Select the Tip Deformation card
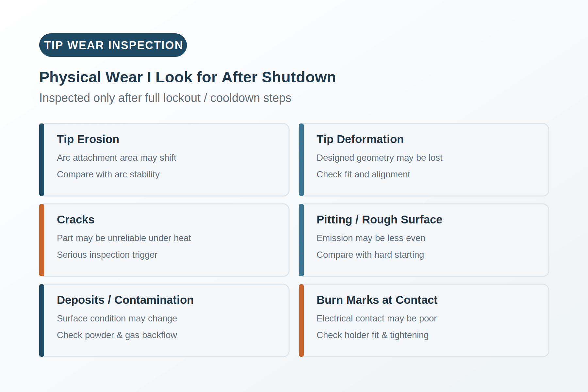This screenshot has height=392, width=588. point(424,160)
